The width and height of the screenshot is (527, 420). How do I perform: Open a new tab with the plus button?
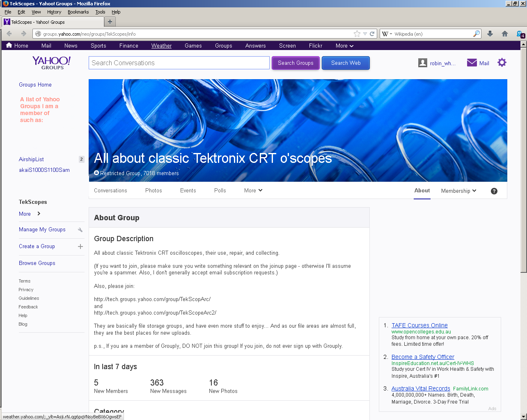click(x=110, y=22)
